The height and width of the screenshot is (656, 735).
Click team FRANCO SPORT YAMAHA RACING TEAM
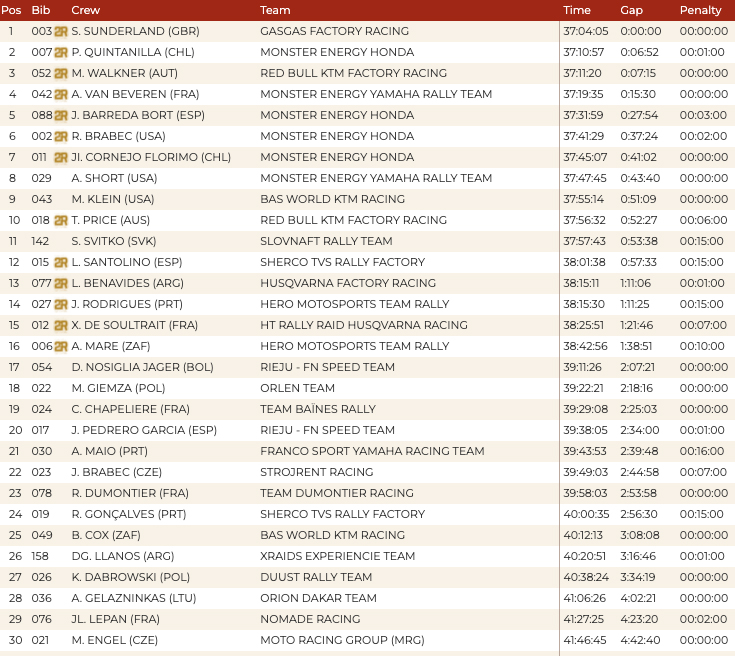pyautogui.click(x=372, y=452)
